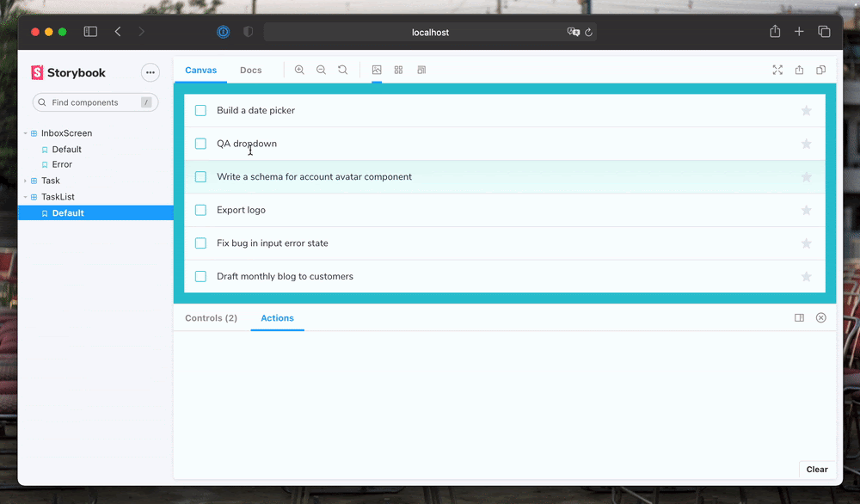Focus the Find components search field
Image resolution: width=860 pixels, height=504 pixels.
coord(93,102)
